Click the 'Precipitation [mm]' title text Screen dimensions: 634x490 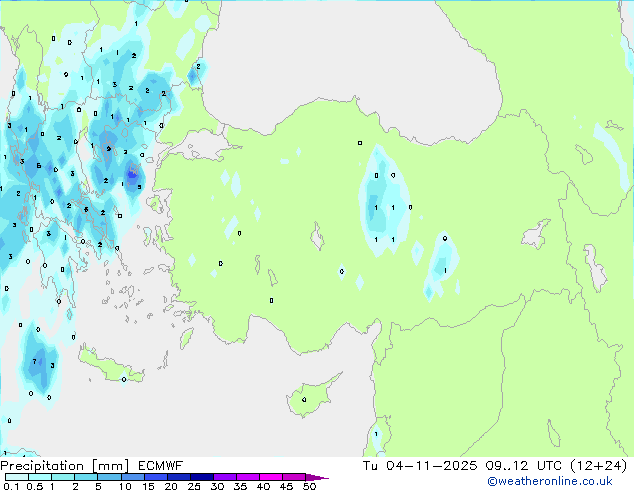pyautogui.click(x=65, y=466)
